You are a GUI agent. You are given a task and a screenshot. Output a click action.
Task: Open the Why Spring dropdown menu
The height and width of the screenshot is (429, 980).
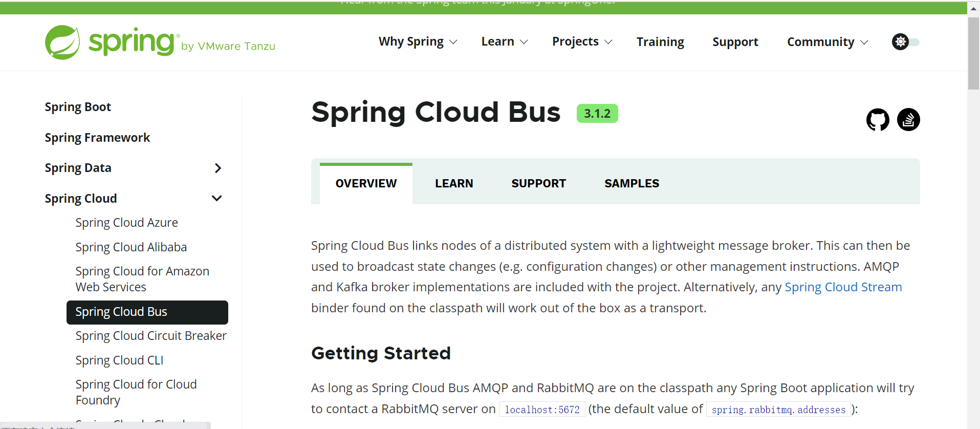(x=418, y=42)
